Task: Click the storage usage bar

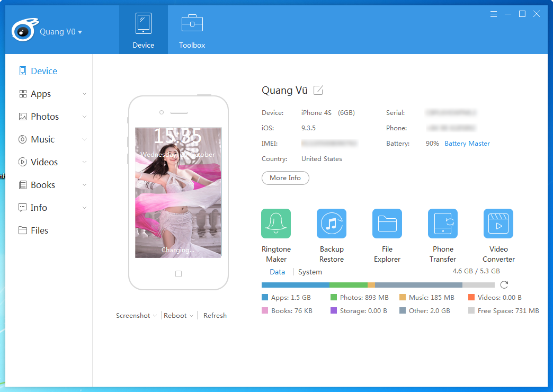Action: (x=378, y=285)
